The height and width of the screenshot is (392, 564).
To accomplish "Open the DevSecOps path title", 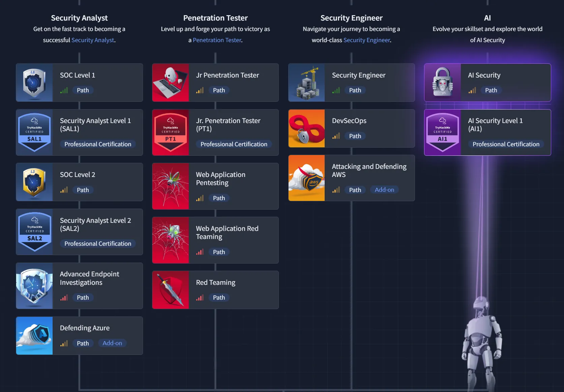I will tap(349, 121).
